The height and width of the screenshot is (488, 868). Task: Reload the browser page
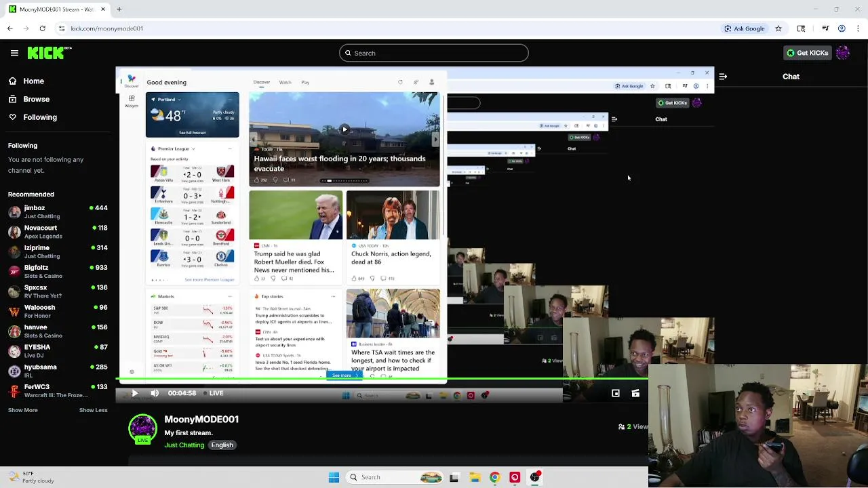click(x=42, y=28)
